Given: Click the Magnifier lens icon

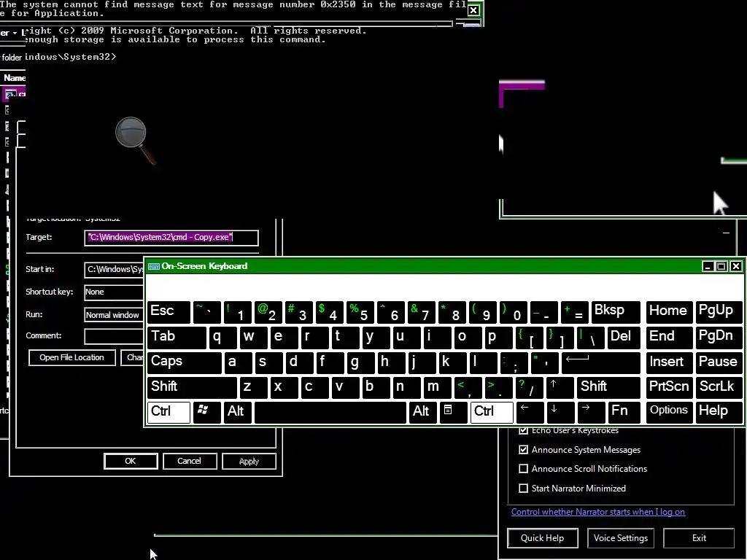Looking at the screenshot, I should pos(135,140).
